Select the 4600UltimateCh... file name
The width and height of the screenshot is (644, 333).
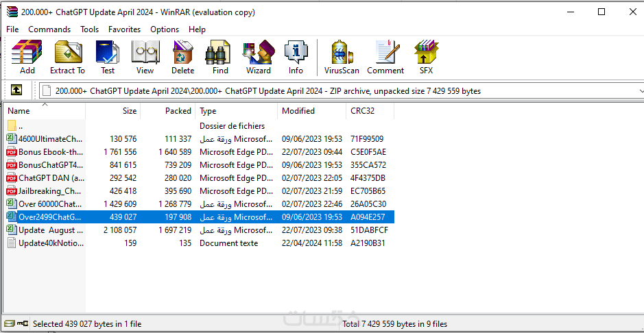tap(51, 138)
